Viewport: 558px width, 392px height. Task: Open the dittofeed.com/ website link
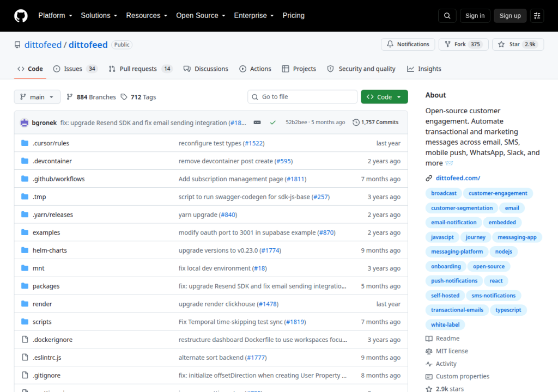(x=458, y=178)
